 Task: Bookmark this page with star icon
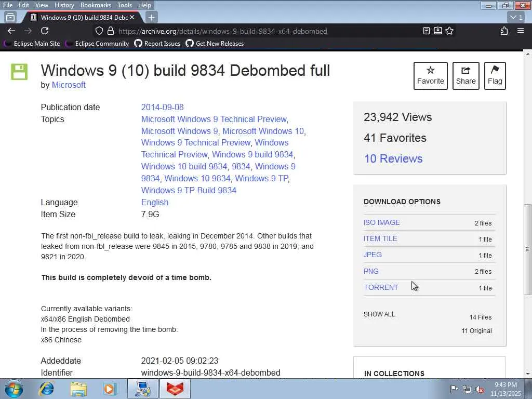click(x=449, y=31)
